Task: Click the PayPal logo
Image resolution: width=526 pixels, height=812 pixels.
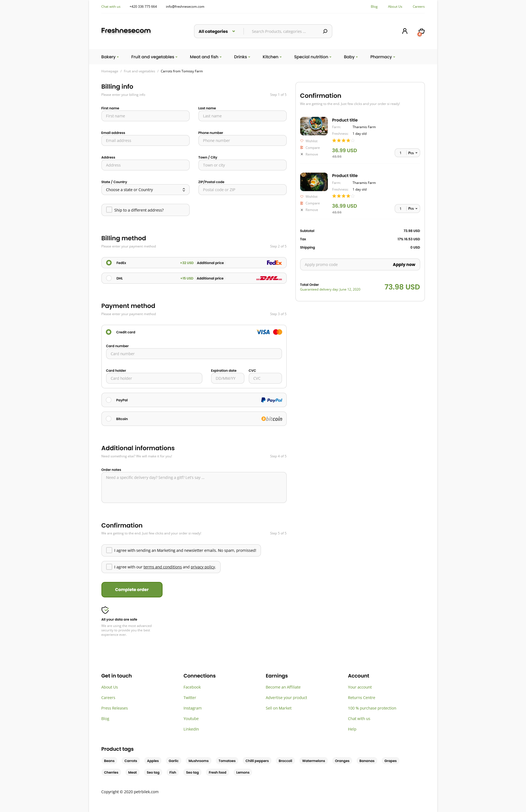Action: click(x=271, y=400)
